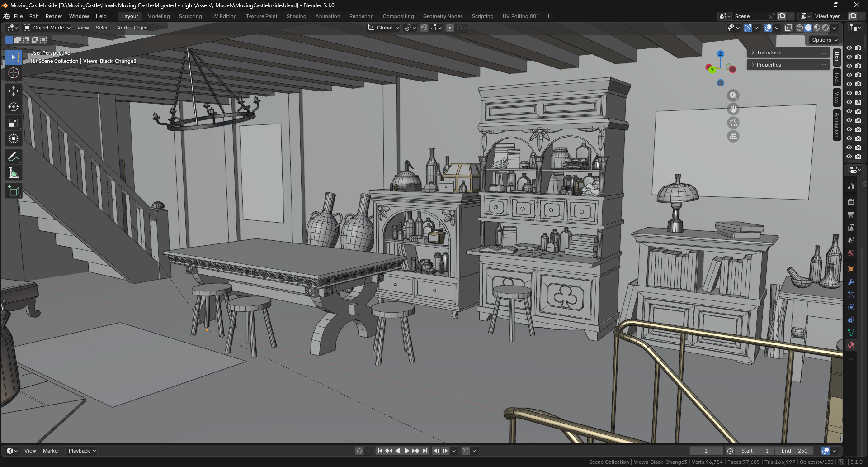Switch to material preview shading
Viewport: 868px width, 467px height.
tap(817, 28)
